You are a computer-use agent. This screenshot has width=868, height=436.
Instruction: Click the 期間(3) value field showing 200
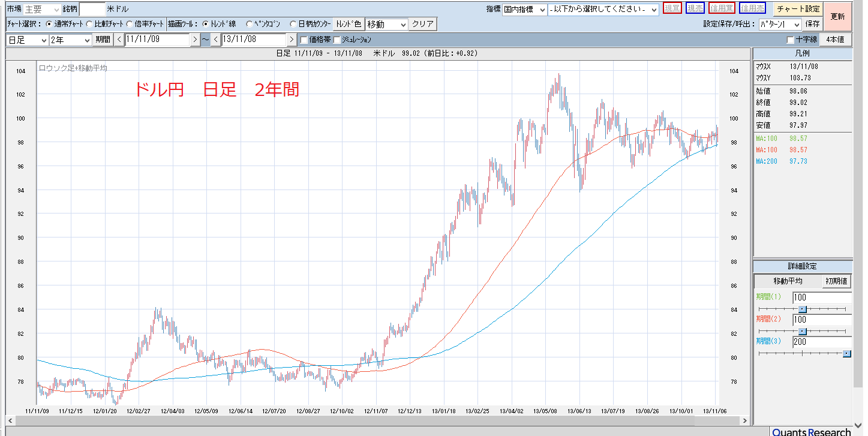pos(822,342)
